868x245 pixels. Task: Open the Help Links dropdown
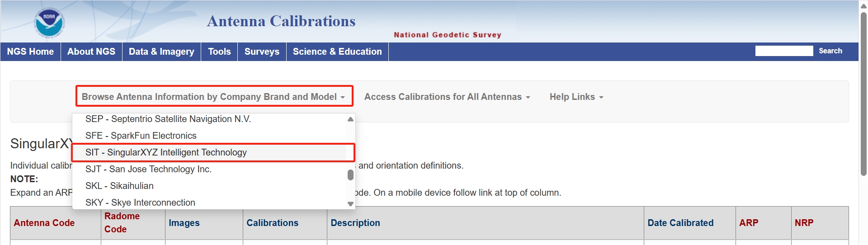coord(576,97)
